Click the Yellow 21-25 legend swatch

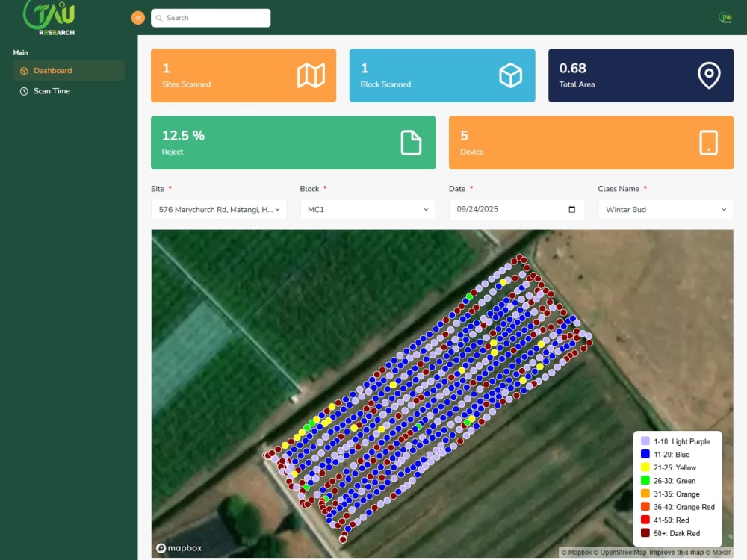[x=645, y=467]
